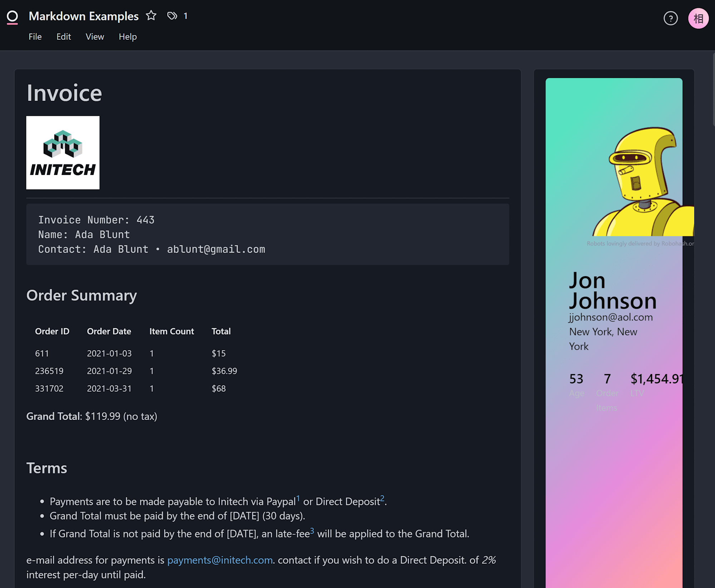Click the age value 53
Screen dimensions: 715x588
tap(576, 378)
